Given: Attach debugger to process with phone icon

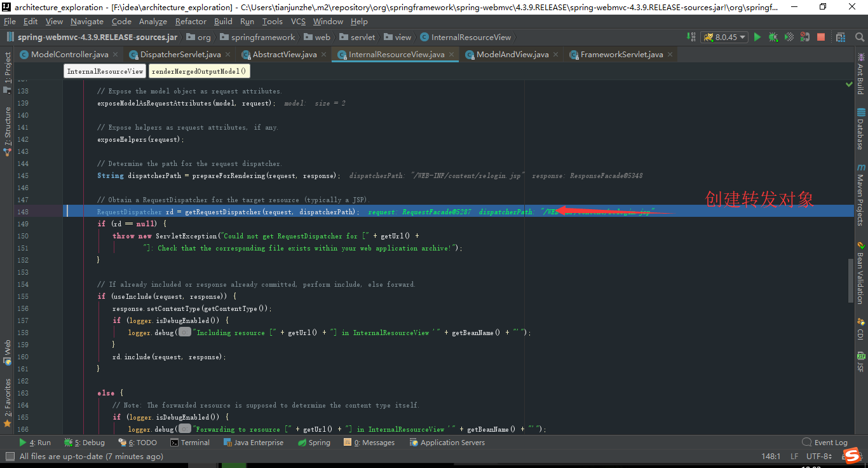Looking at the screenshot, I should [x=804, y=38].
